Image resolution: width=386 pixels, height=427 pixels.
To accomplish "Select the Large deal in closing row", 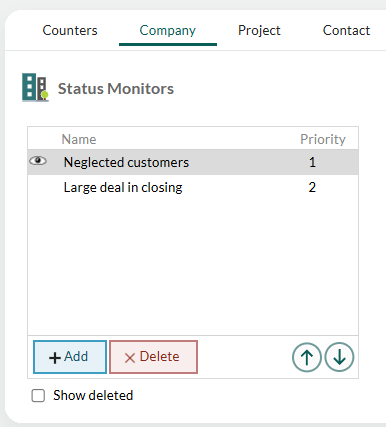I will tap(193, 187).
